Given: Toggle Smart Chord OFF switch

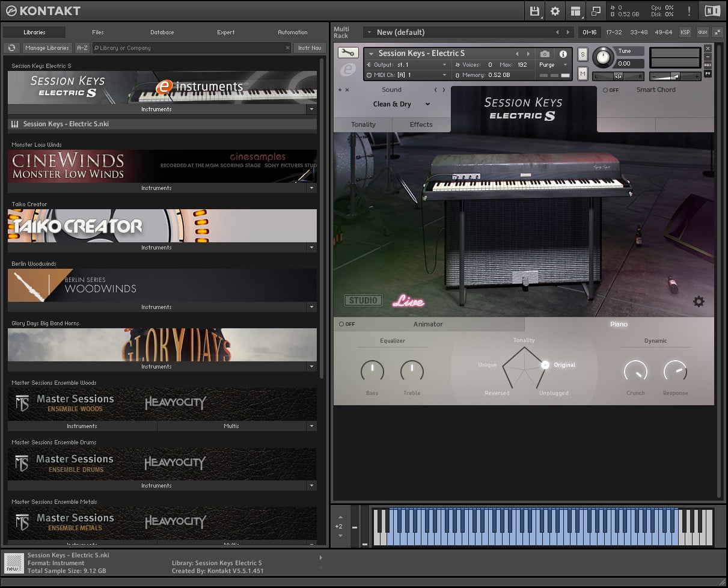Looking at the screenshot, I should (x=610, y=90).
